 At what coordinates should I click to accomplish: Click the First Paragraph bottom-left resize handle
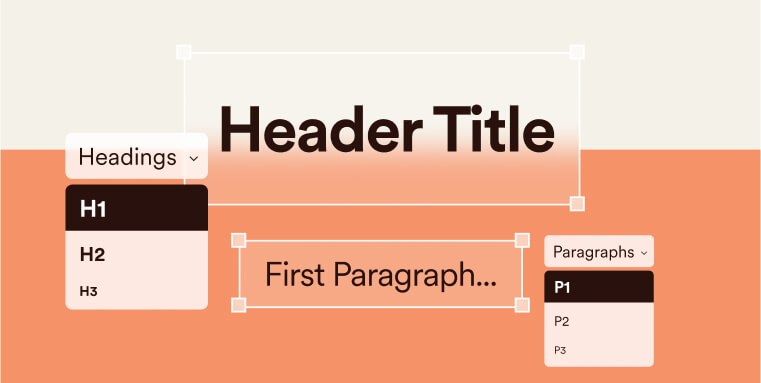point(239,305)
